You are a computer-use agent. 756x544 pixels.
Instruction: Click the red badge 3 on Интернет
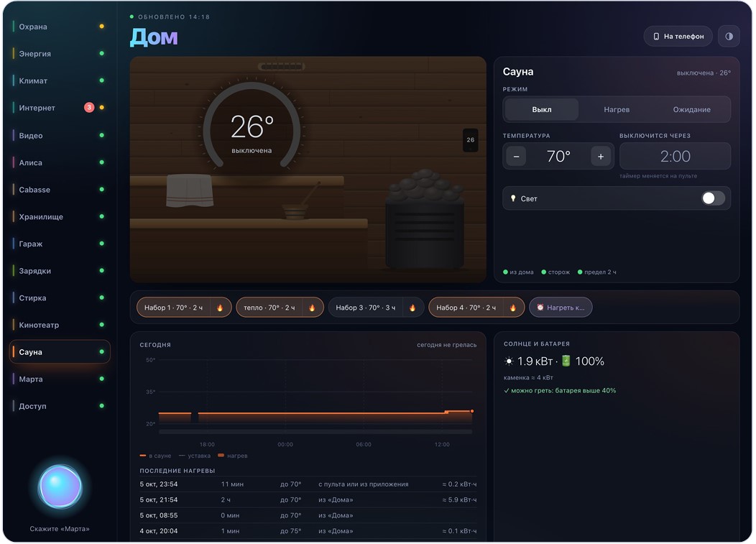click(89, 108)
